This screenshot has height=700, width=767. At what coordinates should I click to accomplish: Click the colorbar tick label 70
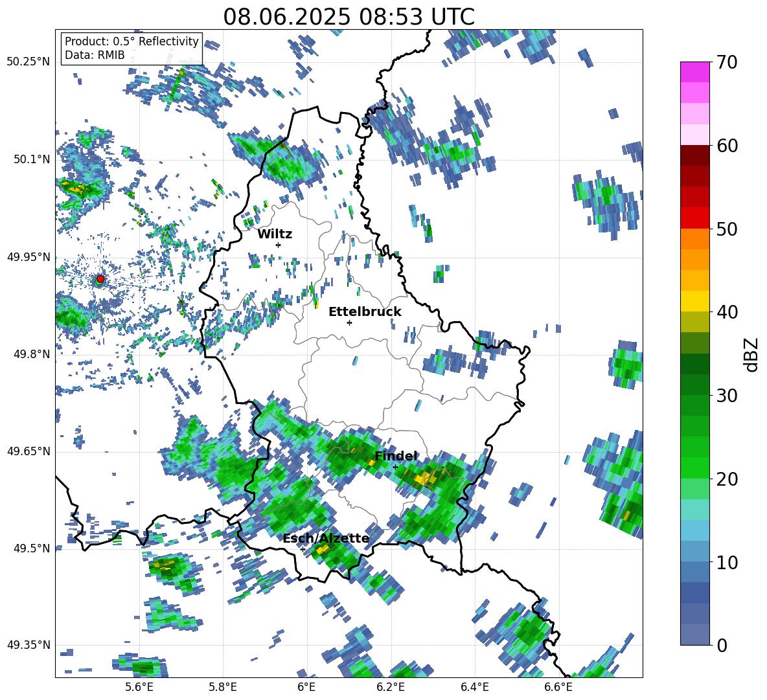727,62
